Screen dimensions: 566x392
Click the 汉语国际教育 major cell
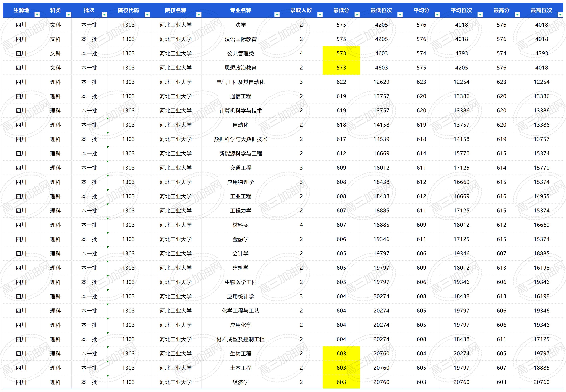pos(241,39)
